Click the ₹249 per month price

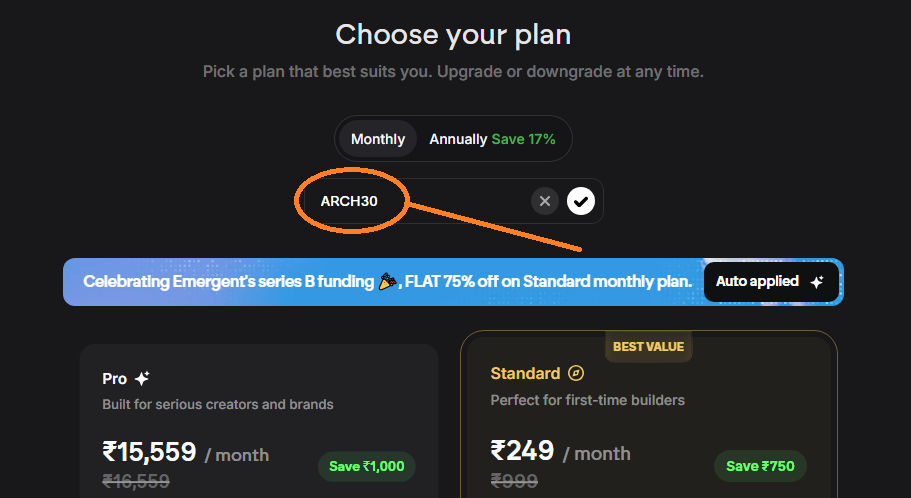(x=523, y=451)
